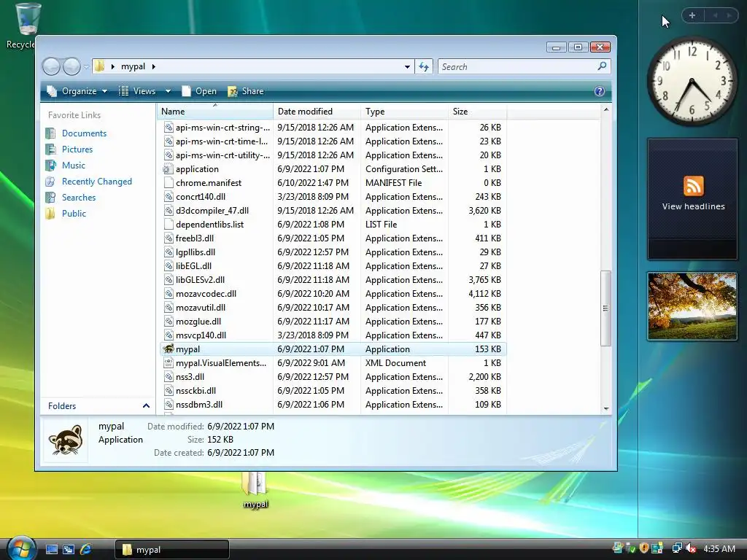Select api-ms-win-crt-utility file
The height and width of the screenshot is (560, 747).
222,155
